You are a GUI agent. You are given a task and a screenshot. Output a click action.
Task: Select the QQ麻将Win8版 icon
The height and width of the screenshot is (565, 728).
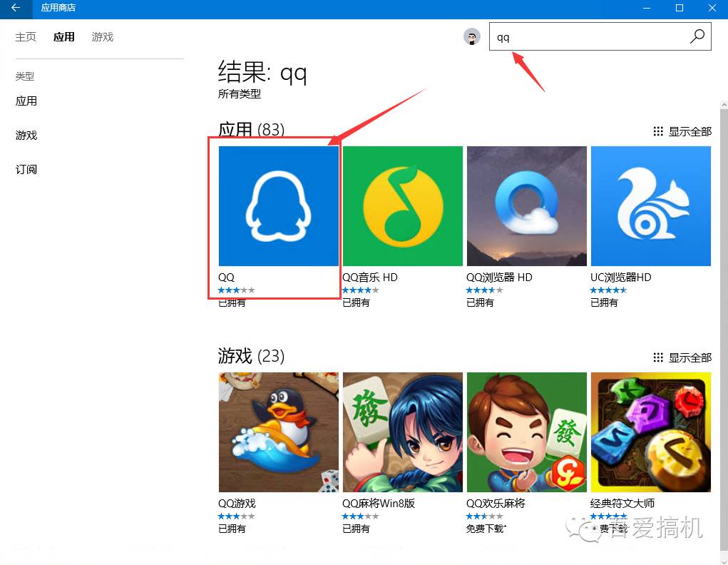pos(402,432)
